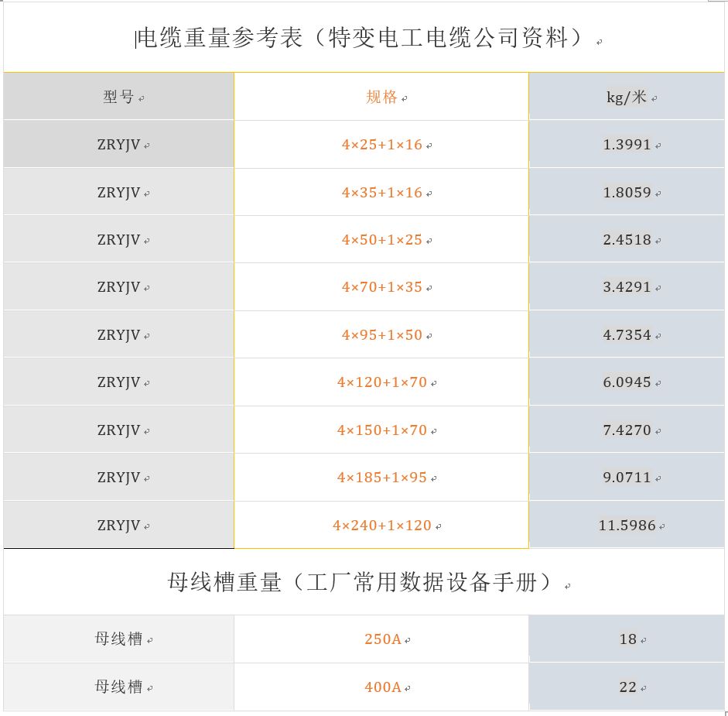The height and width of the screenshot is (716, 728).
Task: Click the kg/米 header cell
Action: click(x=627, y=97)
